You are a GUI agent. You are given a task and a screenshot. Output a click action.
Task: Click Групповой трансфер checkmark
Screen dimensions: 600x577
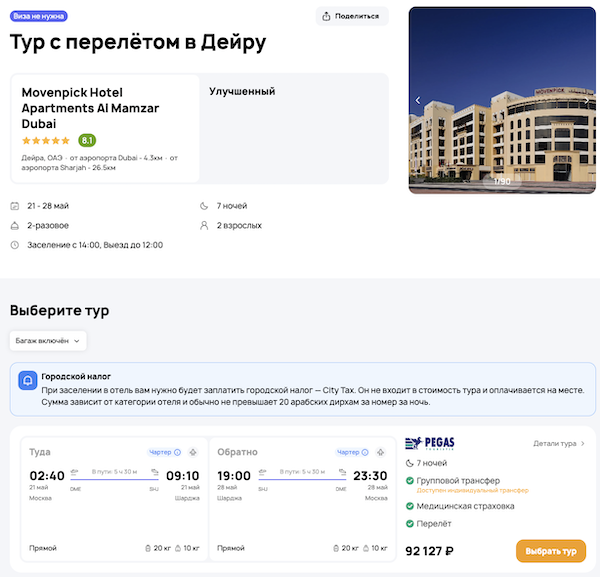click(x=410, y=481)
